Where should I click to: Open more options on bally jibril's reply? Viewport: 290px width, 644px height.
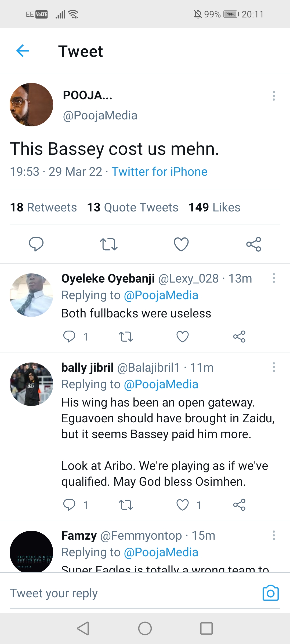click(274, 367)
